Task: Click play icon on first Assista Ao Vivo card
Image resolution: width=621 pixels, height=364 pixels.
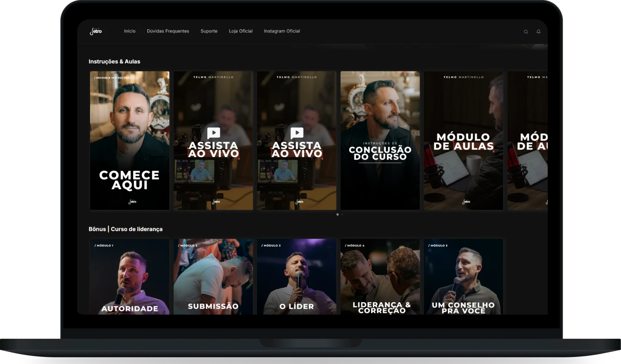Action: click(214, 133)
